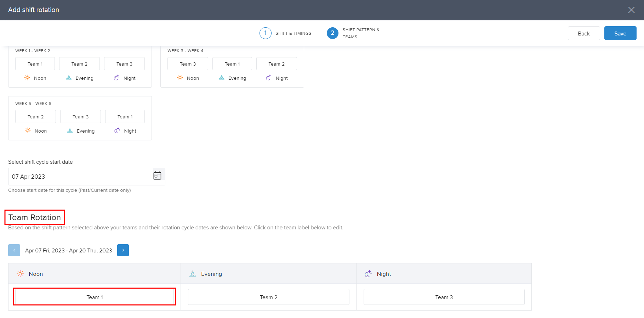
Task: Edit Team 2 label in Evening column
Action: point(268,297)
